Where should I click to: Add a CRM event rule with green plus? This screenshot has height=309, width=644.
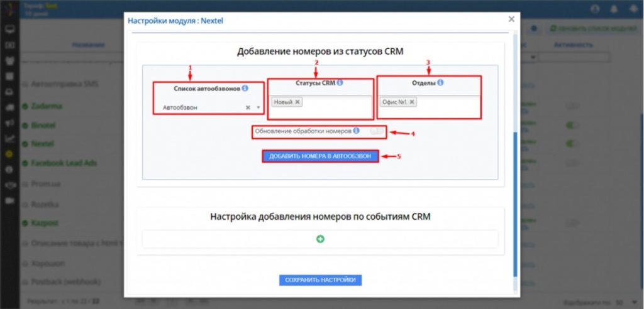click(320, 239)
